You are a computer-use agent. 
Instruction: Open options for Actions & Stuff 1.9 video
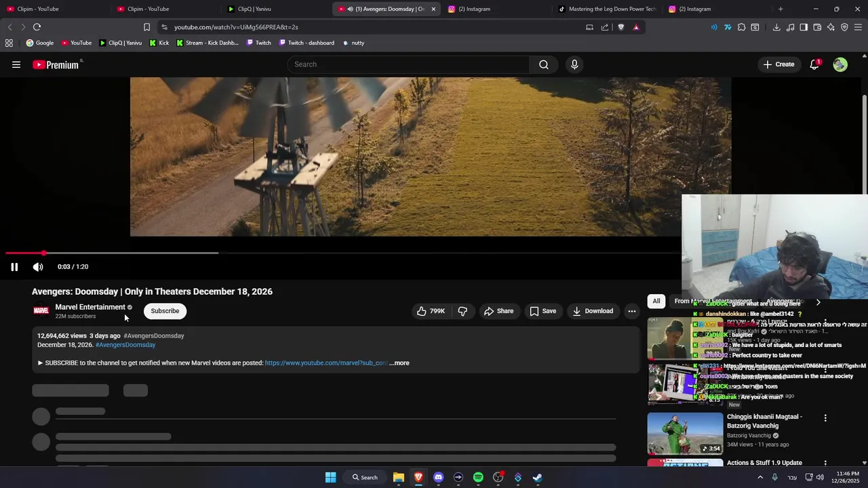coord(825,464)
